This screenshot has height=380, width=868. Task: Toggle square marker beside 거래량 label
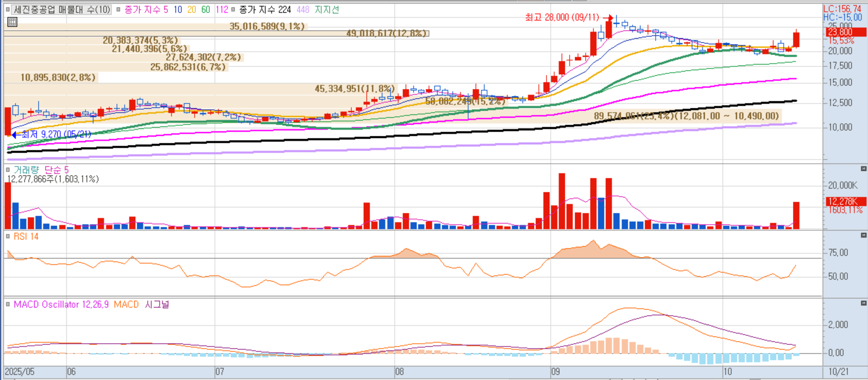pos(7,169)
